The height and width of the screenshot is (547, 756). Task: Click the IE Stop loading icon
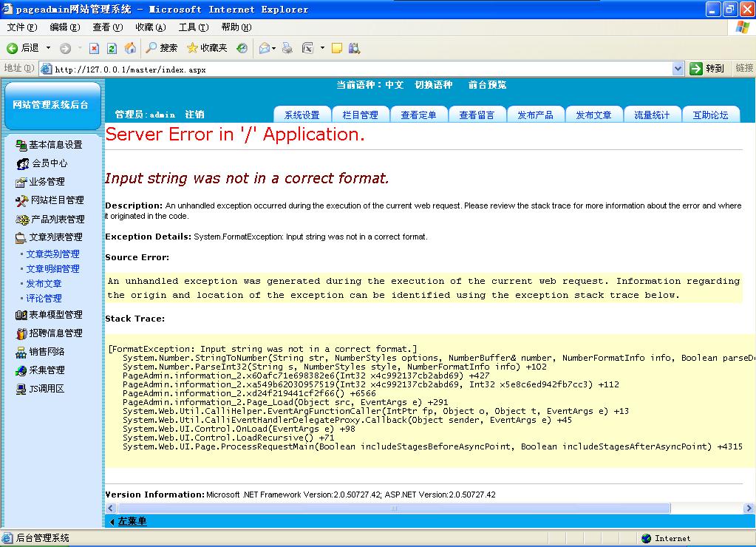(x=94, y=48)
